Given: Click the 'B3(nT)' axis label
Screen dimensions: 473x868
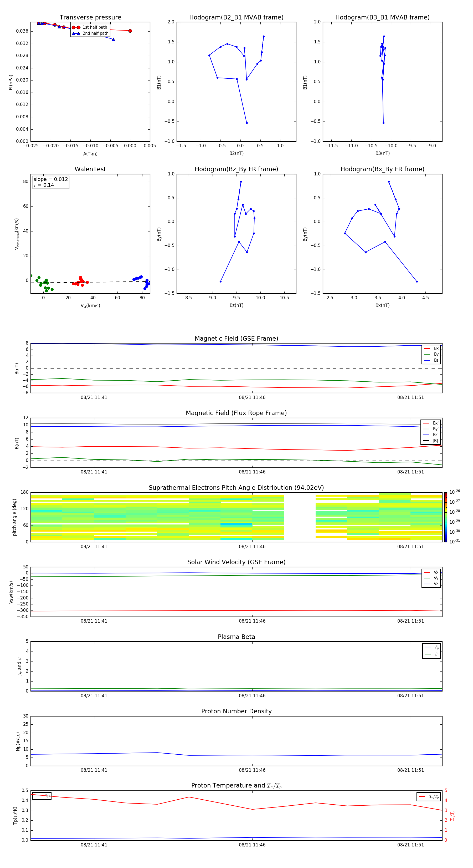Looking at the screenshot, I should click(x=382, y=153).
